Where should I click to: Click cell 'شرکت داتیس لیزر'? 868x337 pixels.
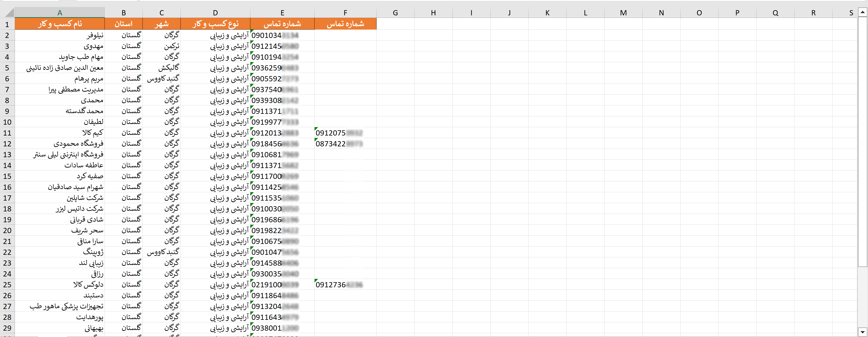click(x=60, y=208)
